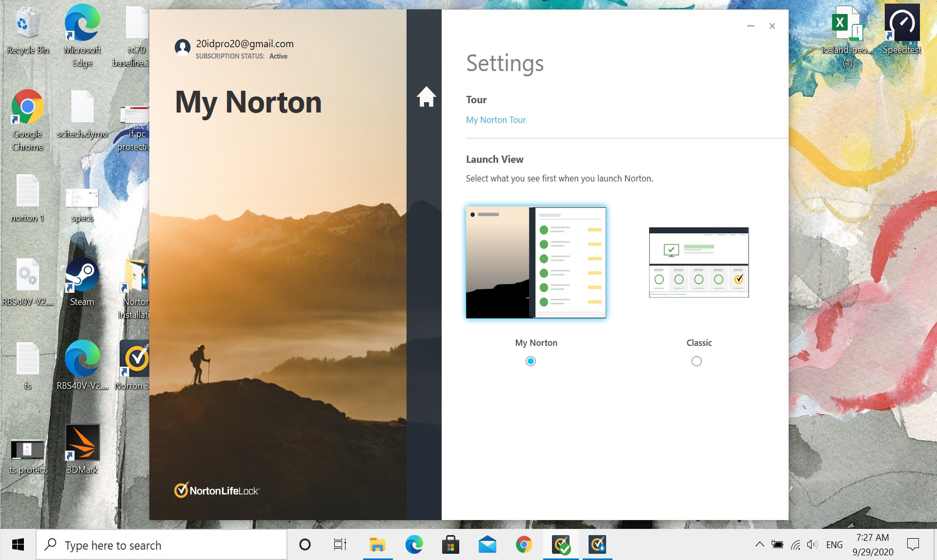Open Google Chrome desktop shortcut
Viewport: 937px width, 560px height.
click(28, 120)
